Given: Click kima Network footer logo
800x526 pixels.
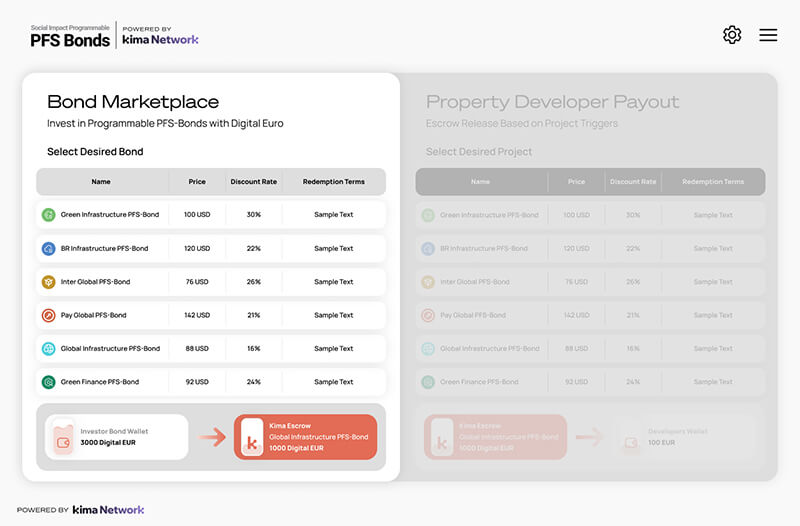Looking at the screenshot, I should [108, 510].
